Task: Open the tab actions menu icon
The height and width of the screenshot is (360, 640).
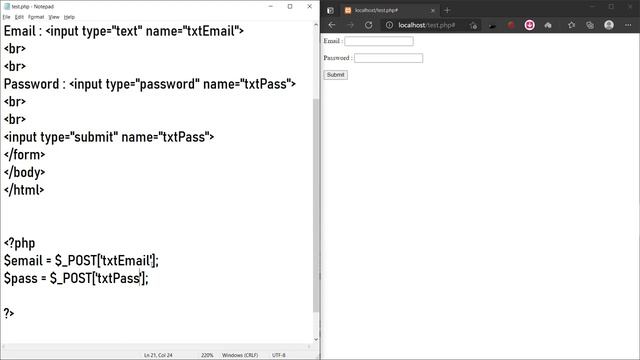Action: pyautogui.click(x=330, y=10)
